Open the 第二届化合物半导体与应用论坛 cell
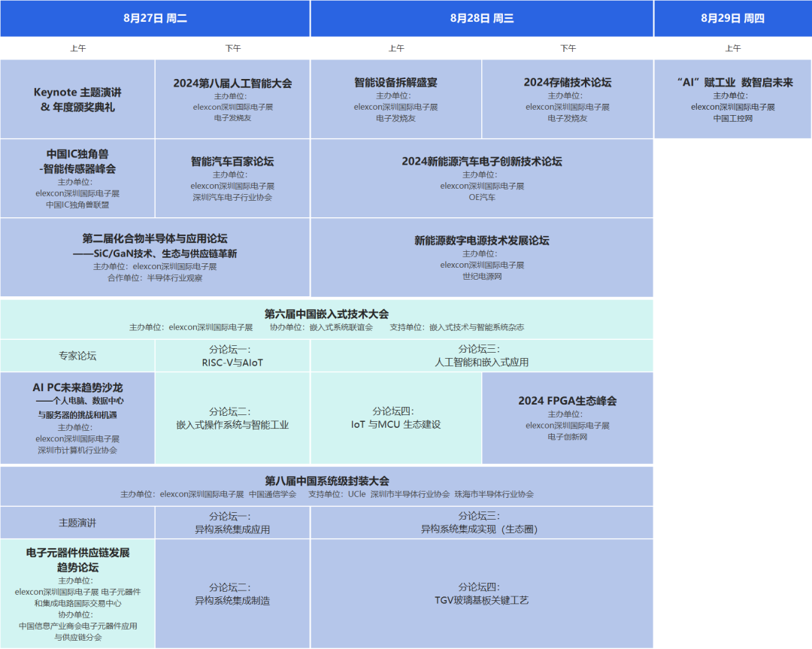The image size is (812, 649). click(156, 257)
